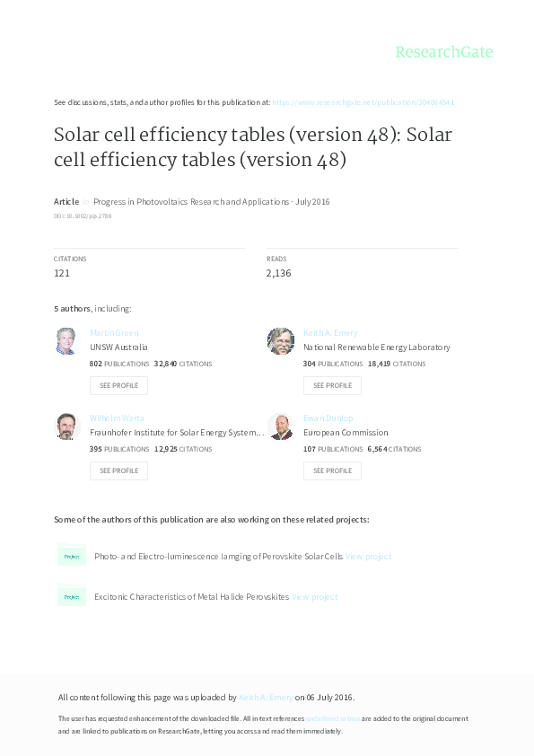Click Keith A. Emery's profile photo
The height and width of the screenshot is (756, 534).
(x=280, y=341)
